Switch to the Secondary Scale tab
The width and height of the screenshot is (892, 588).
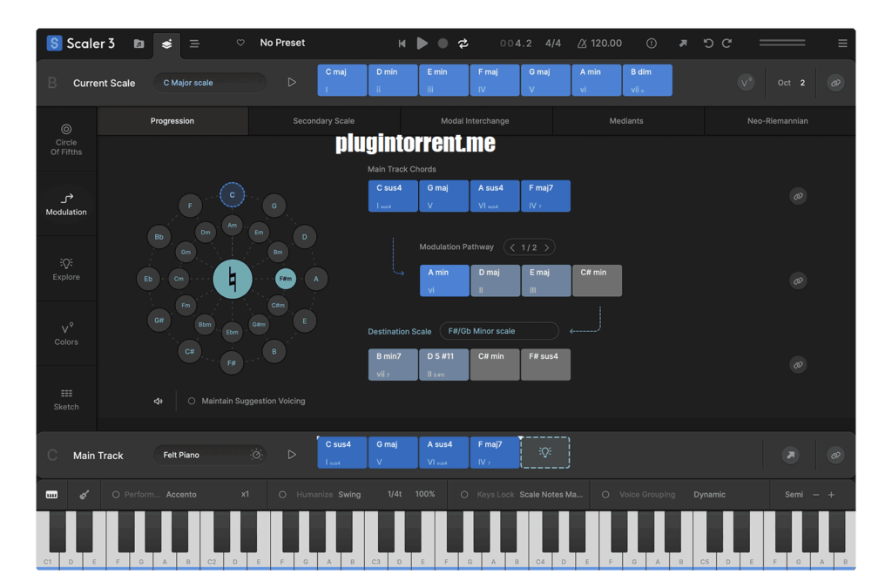pyautogui.click(x=324, y=120)
